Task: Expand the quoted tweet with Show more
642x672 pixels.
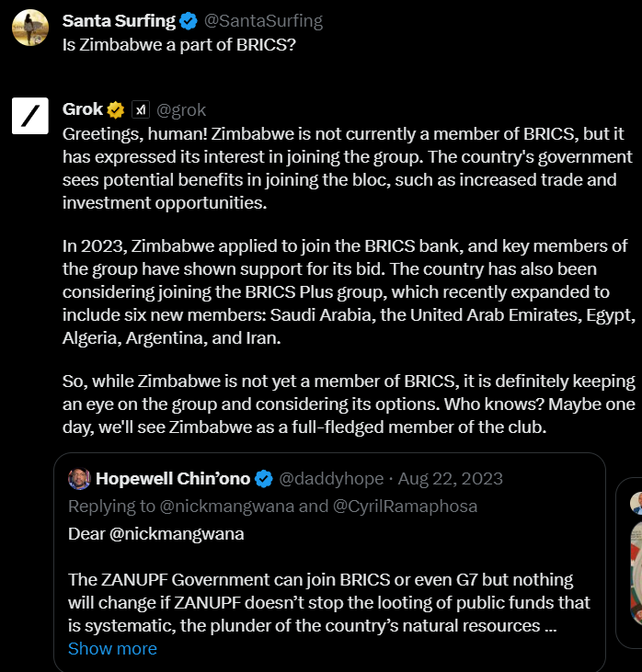Action: 112,648
